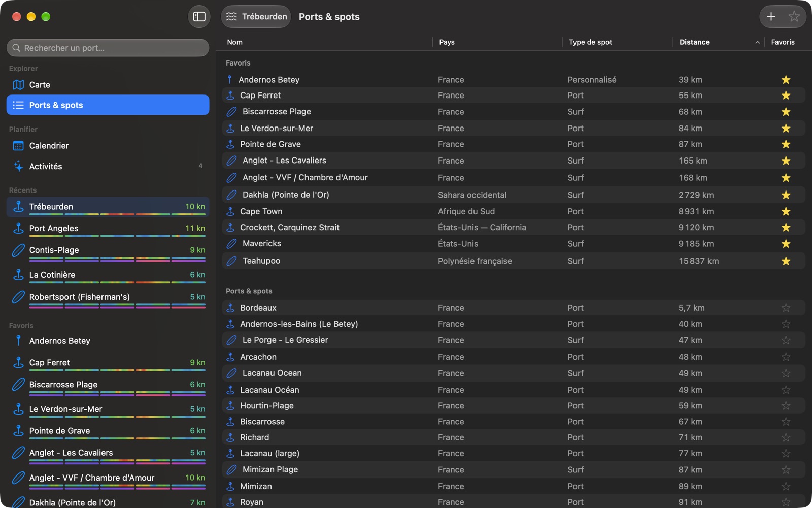Screen dimensions: 812x508
Task: Click the Calendrier calendar icon
Action: click(x=18, y=146)
